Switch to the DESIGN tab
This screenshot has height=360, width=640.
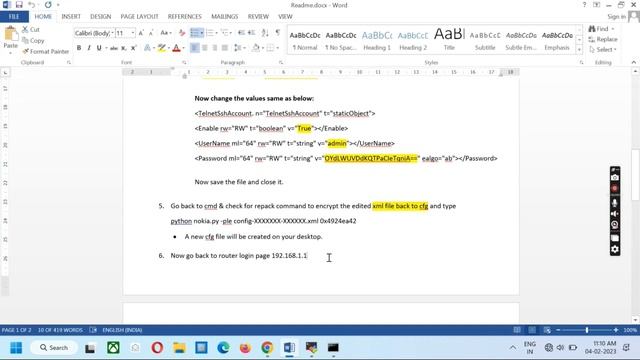[100, 16]
